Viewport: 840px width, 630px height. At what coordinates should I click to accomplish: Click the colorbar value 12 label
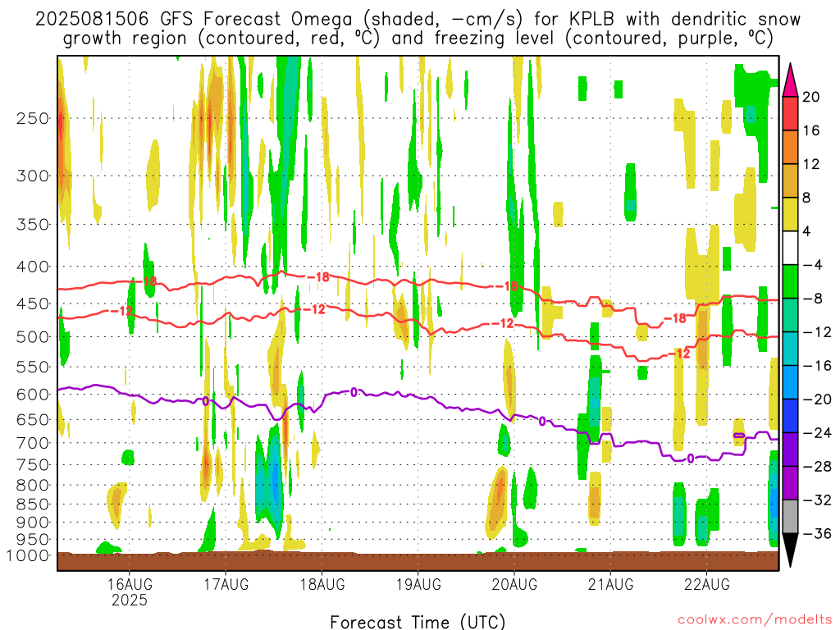(x=811, y=164)
